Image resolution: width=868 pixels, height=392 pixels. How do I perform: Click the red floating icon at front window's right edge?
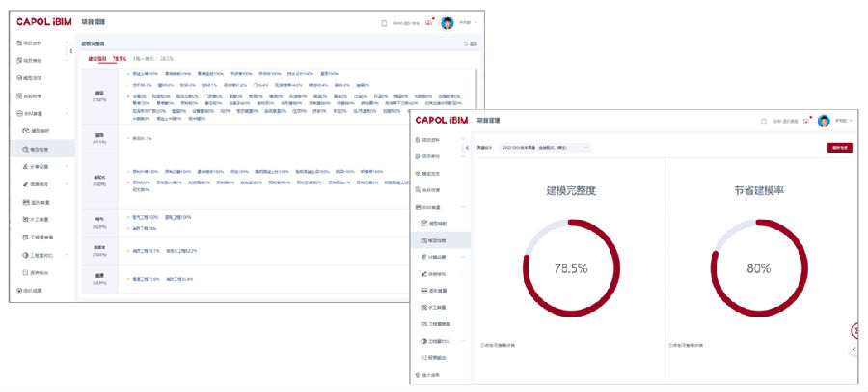pos(854,330)
